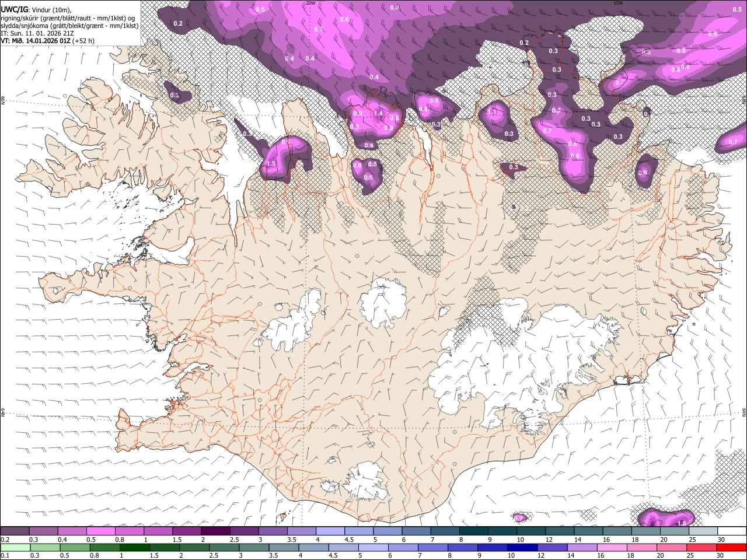Pick the dark green swatch labeled 1 in lower legend

pyautogui.click(x=134, y=547)
